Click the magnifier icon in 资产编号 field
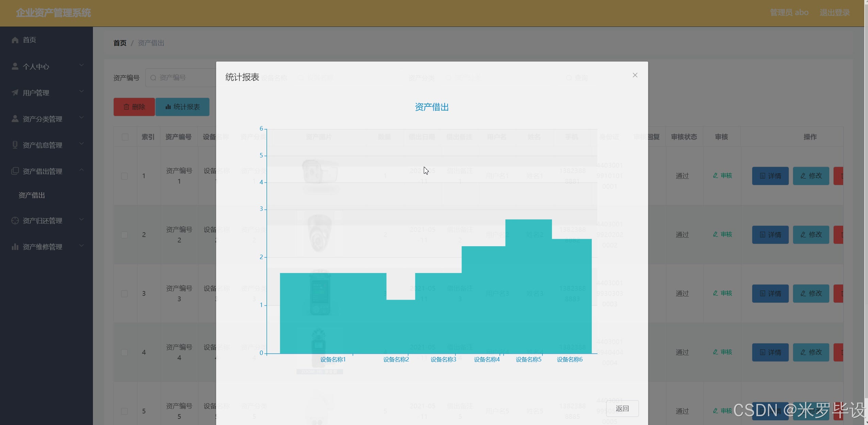 (153, 78)
